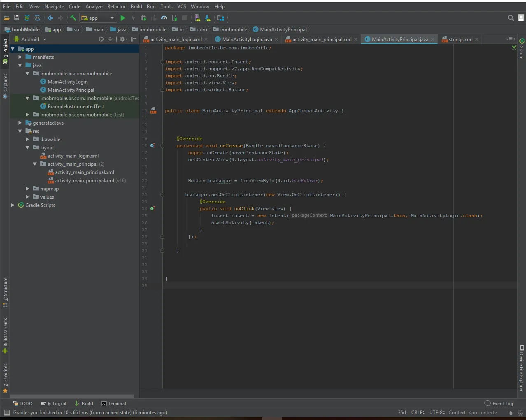Run the app with green play button

click(123, 18)
